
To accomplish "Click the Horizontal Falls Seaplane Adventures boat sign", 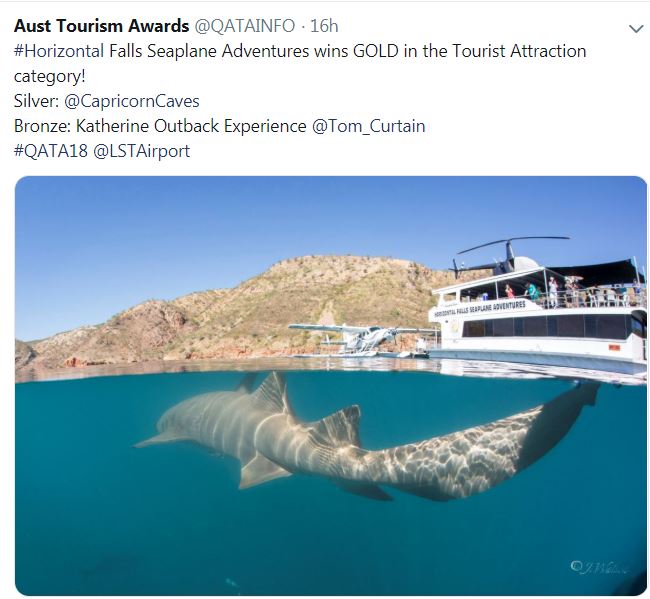I will (480, 309).
